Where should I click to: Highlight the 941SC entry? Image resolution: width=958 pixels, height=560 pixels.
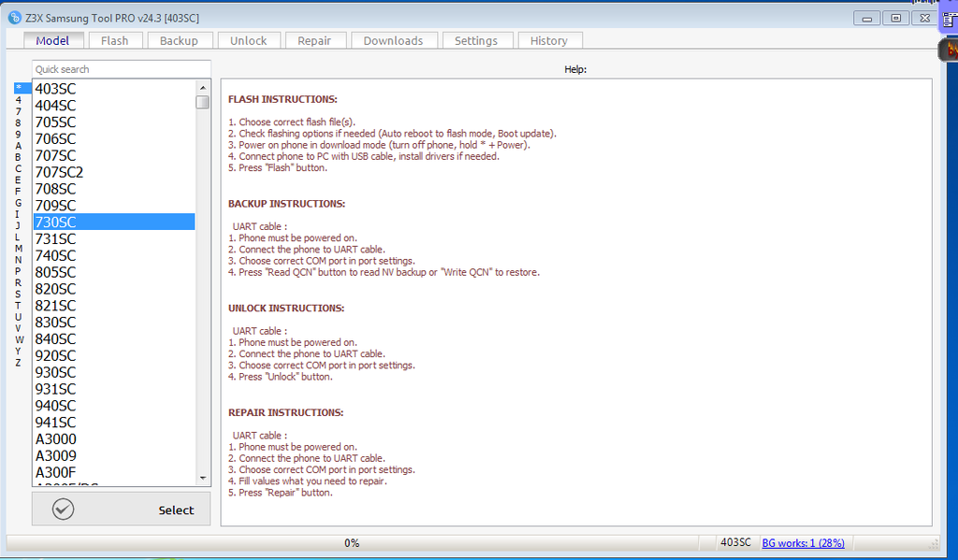click(x=114, y=422)
